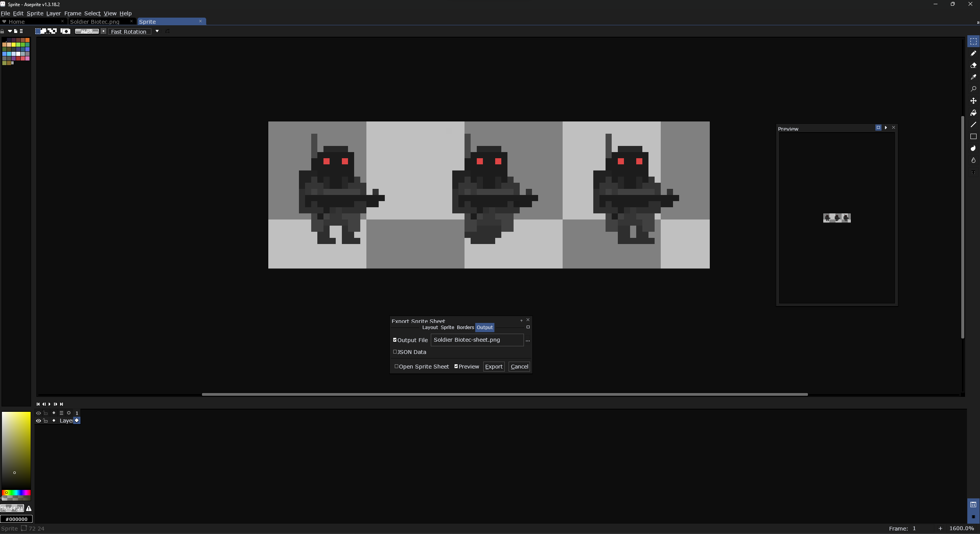The width and height of the screenshot is (980, 534).
Task: Open the palette options dropdown arrow
Action: [x=10, y=31]
